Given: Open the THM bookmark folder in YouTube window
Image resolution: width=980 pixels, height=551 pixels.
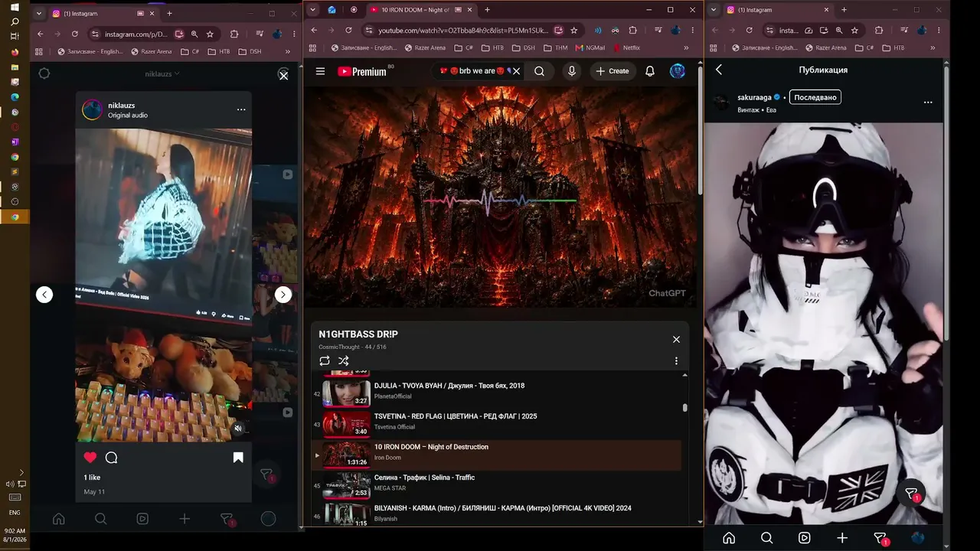Looking at the screenshot, I should coord(555,47).
